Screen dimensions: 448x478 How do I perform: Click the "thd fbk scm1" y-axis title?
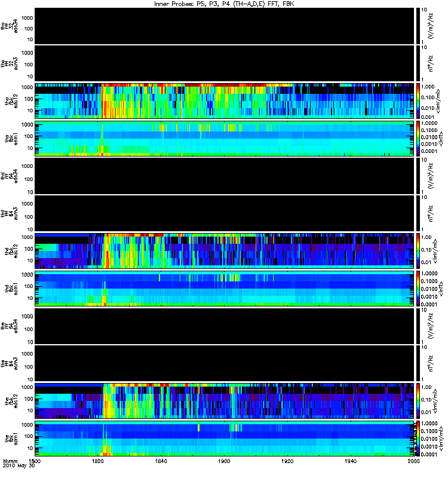pyautogui.click(x=11, y=289)
